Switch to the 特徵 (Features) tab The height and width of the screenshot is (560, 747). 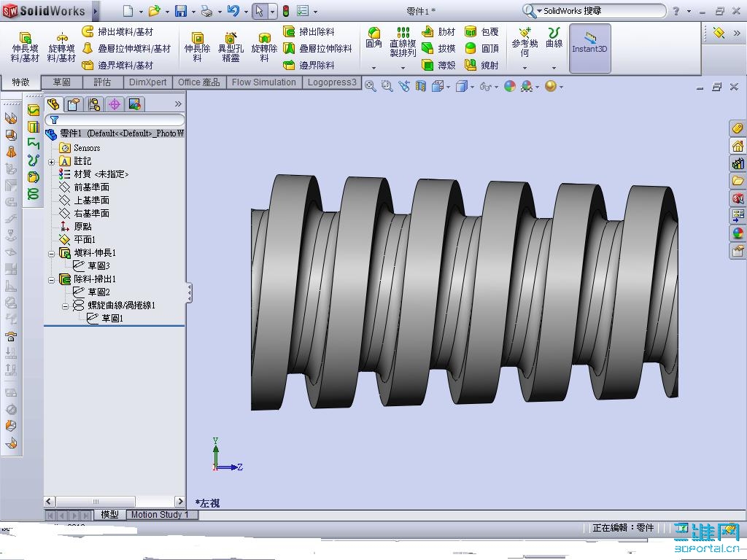20,82
